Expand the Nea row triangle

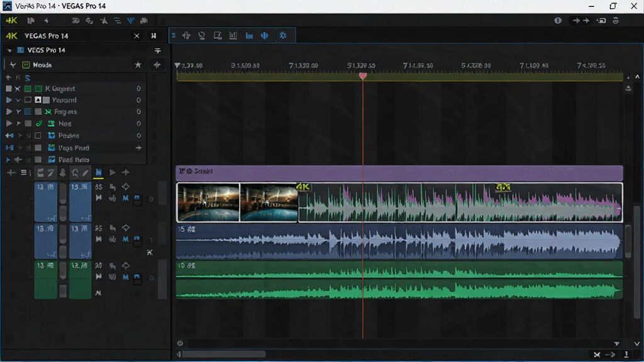9,124
